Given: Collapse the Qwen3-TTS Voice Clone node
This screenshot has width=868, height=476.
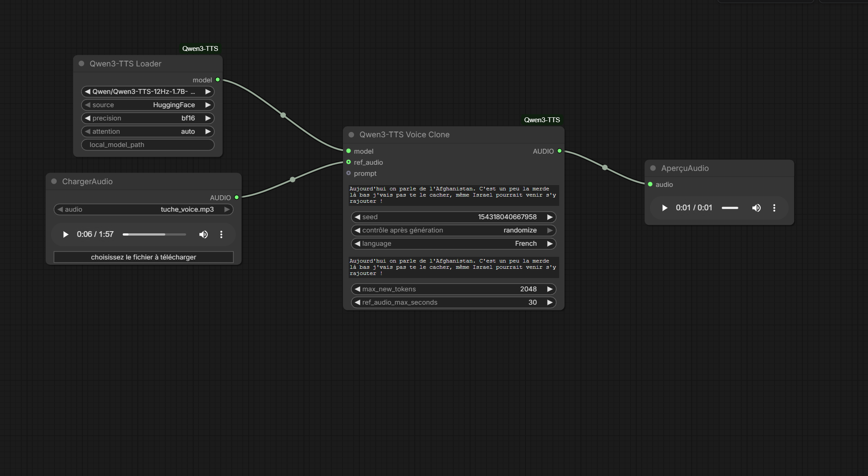Looking at the screenshot, I should pyautogui.click(x=351, y=135).
